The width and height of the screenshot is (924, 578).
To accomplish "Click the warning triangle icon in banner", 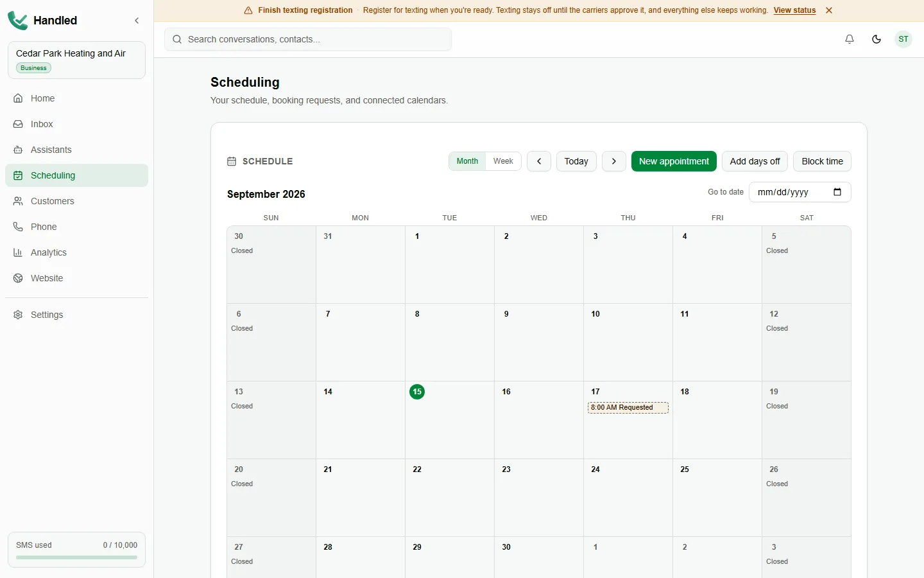I will coord(248,10).
